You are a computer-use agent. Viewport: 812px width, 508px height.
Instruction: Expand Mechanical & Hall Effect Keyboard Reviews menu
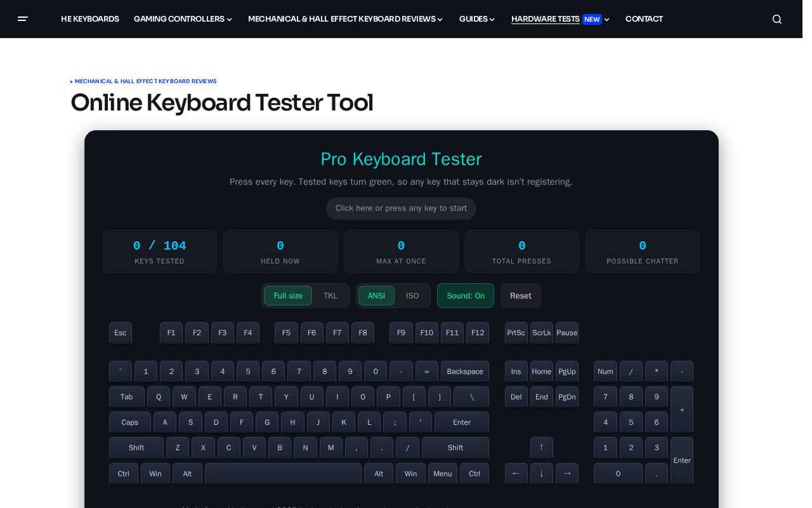click(345, 19)
